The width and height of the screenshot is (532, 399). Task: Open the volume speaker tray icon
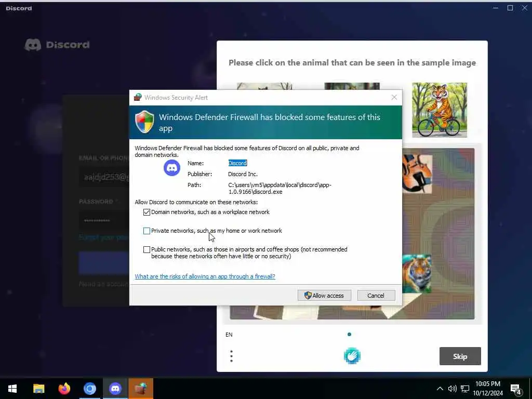click(453, 389)
